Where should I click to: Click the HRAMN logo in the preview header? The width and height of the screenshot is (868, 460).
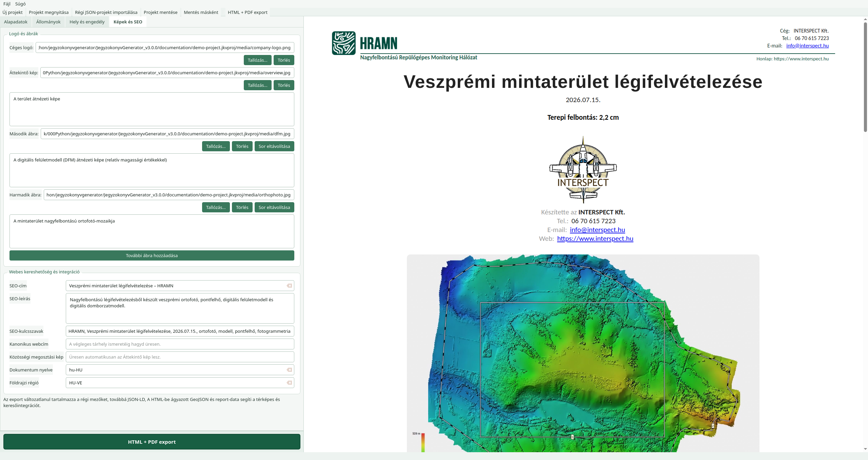(x=364, y=43)
